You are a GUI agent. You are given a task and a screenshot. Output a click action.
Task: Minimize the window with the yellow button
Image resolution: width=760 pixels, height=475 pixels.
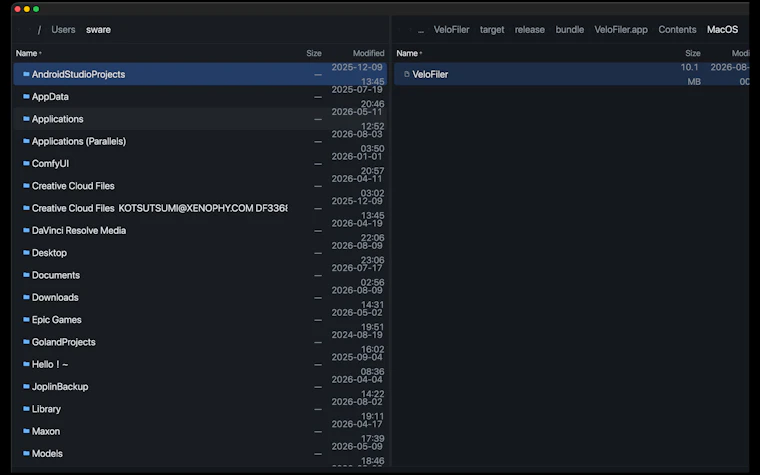click(27, 9)
